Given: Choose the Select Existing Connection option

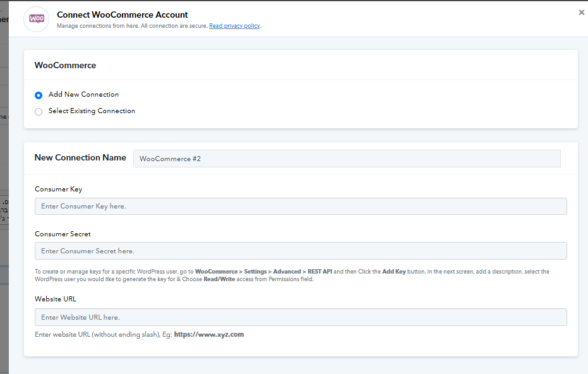Looking at the screenshot, I should click(x=39, y=112).
